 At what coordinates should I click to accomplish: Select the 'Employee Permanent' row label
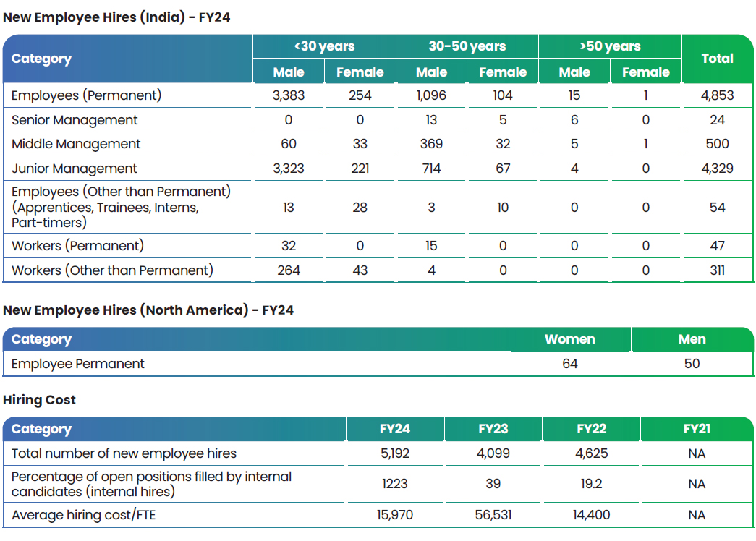pos(77,364)
